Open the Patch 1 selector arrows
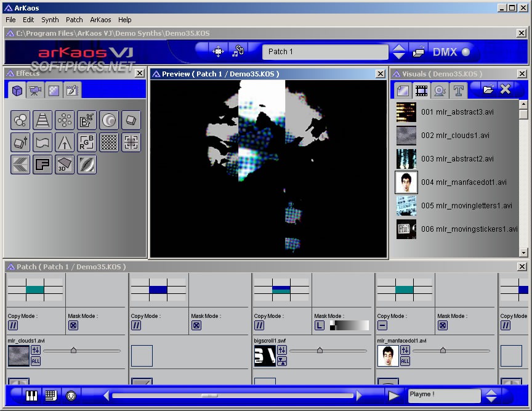The height and width of the screenshot is (411, 532). click(x=397, y=52)
